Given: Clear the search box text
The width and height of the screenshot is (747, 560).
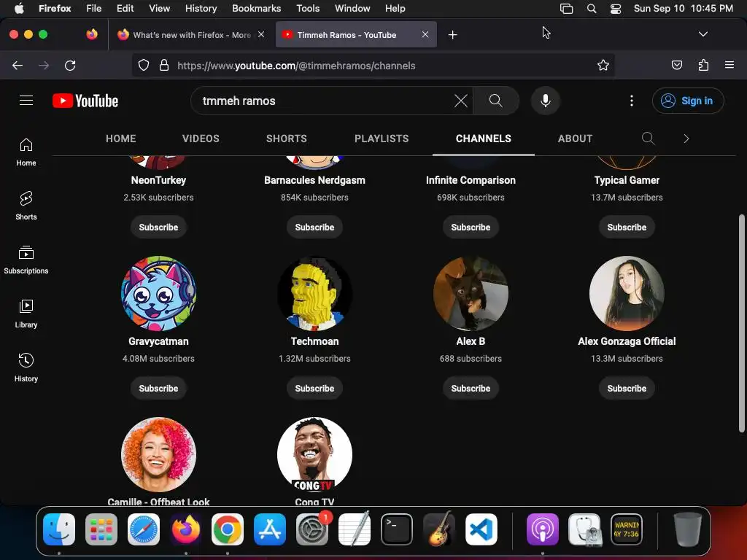Looking at the screenshot, I should pyautogui.click(x=461, y=101).
